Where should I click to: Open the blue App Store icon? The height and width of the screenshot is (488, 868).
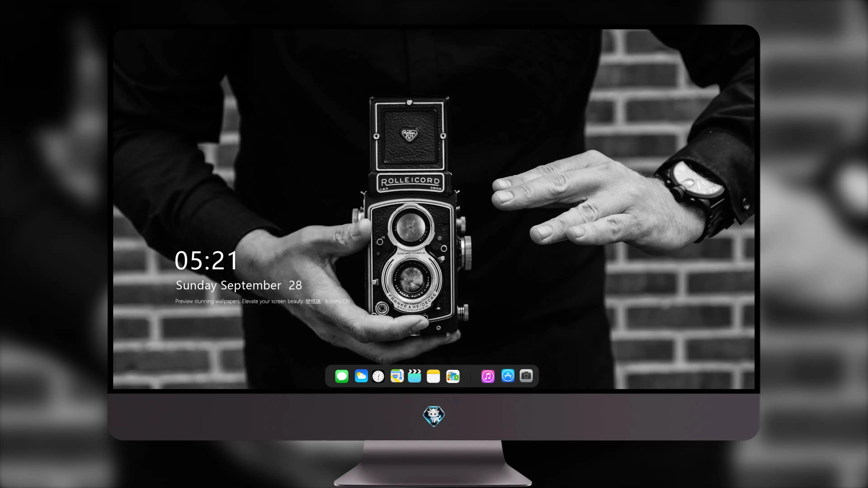[x=508, y=376]
